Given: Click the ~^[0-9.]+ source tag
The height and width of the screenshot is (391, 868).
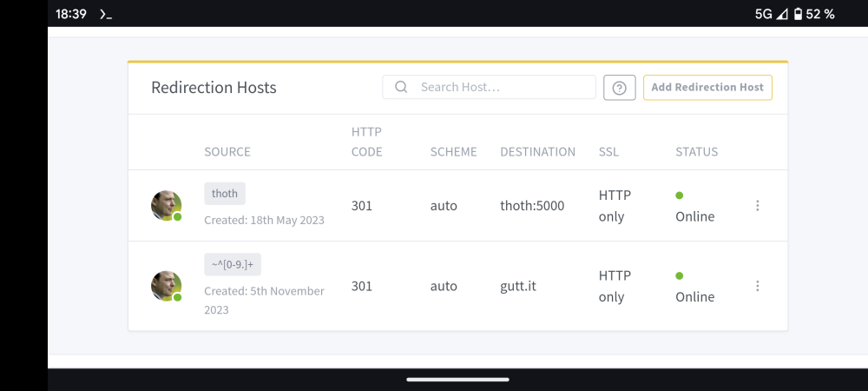Looking at the screenshot, I should pyautogui.click(x=233, y=265).
